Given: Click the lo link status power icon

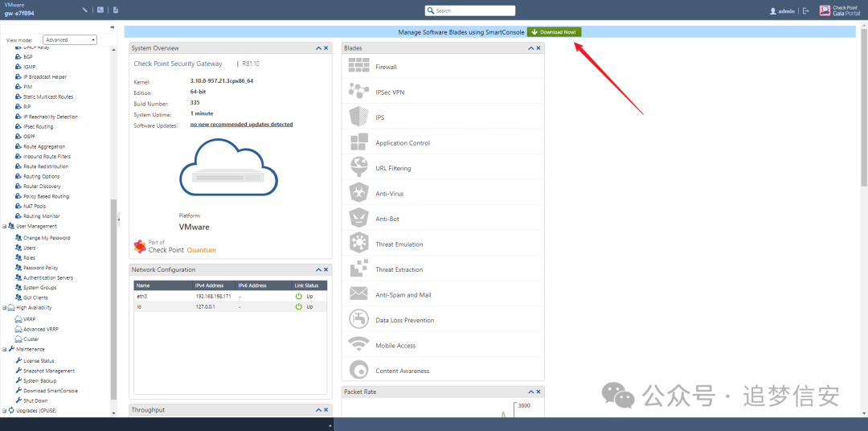Looking at the screenshot, I should pos(299,306).
